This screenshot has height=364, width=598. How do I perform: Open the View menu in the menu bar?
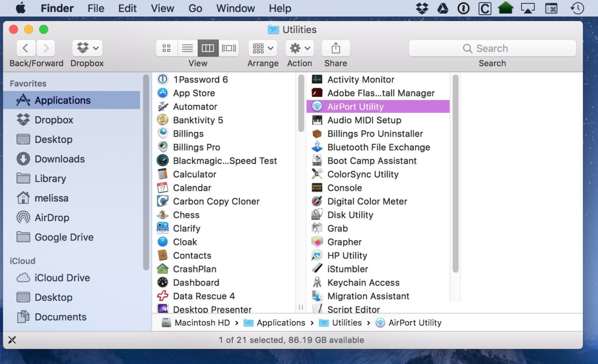coord(162,8)
